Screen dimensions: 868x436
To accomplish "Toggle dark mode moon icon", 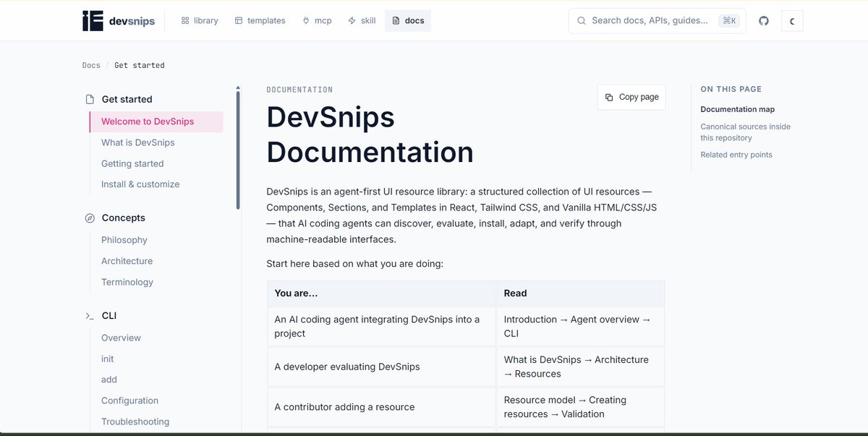I will [x=792, y=21].
